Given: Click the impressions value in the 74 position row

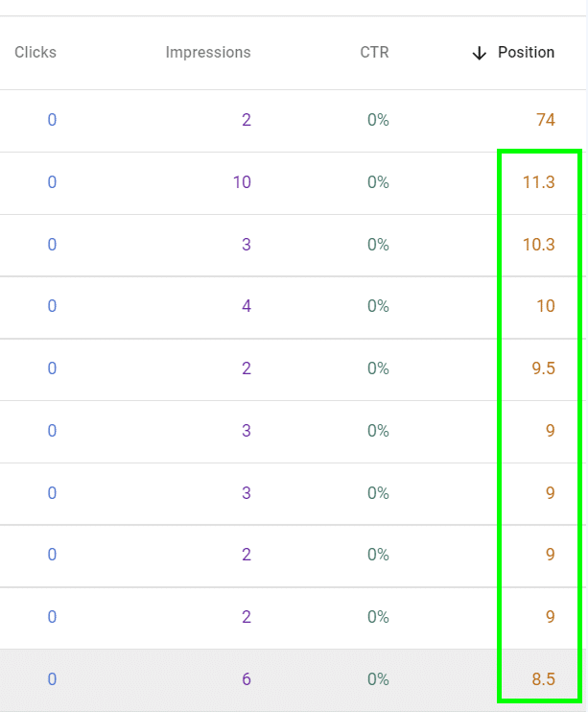Looking at the screenshot, I should [247, 121].
